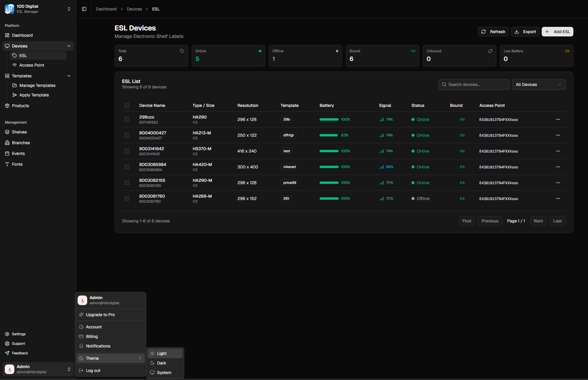
Task: Open the Shelves management page
Action: click(x=19, y=132)
